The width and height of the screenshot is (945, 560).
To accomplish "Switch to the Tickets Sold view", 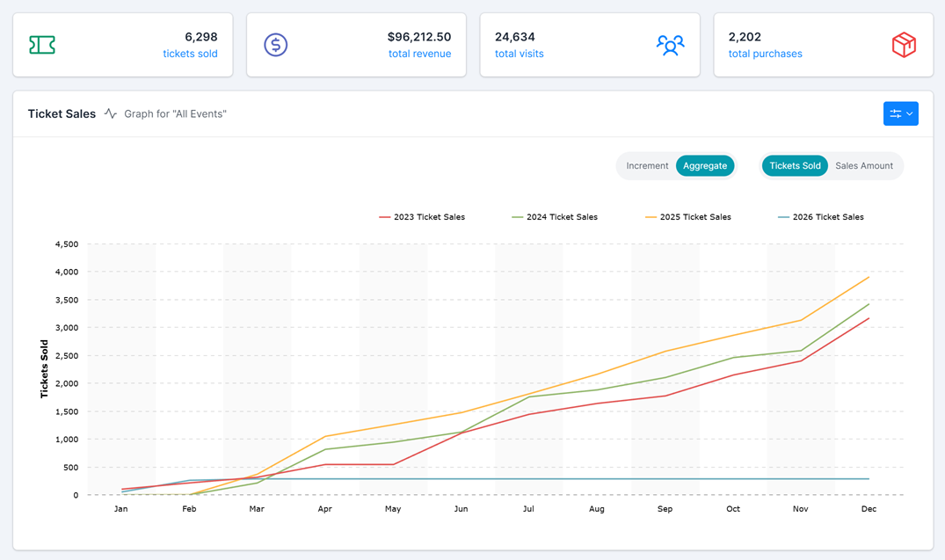I will pos(794,165).
